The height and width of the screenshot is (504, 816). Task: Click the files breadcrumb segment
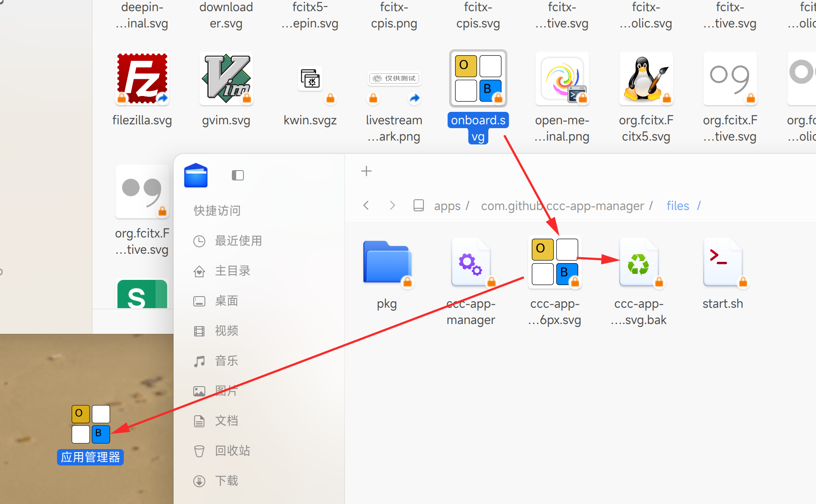tap(678, 206)
